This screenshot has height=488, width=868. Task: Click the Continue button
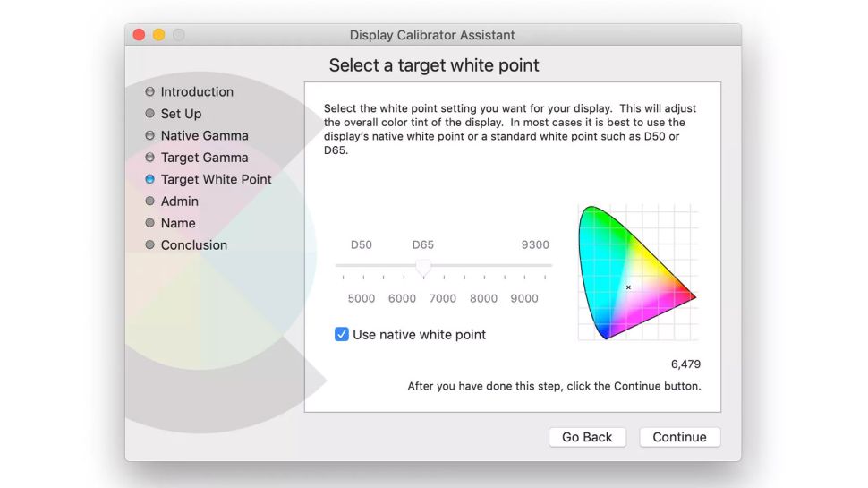pos(680,437)
